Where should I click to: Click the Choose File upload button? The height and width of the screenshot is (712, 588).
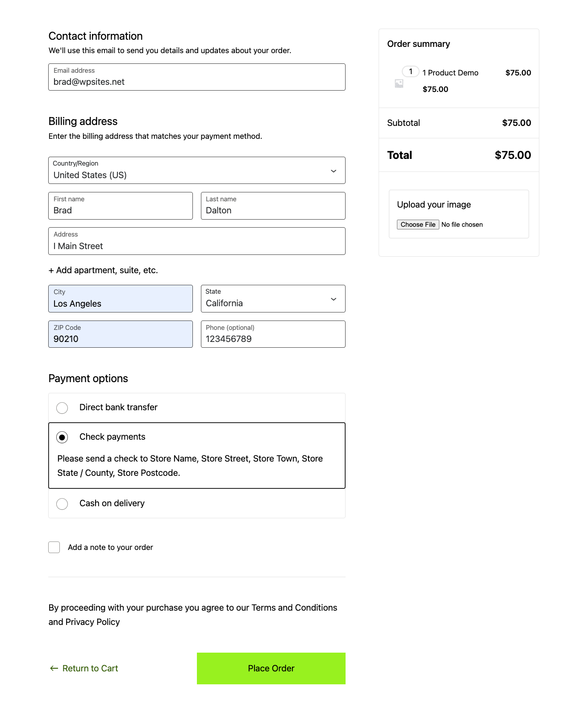point(417,225)
